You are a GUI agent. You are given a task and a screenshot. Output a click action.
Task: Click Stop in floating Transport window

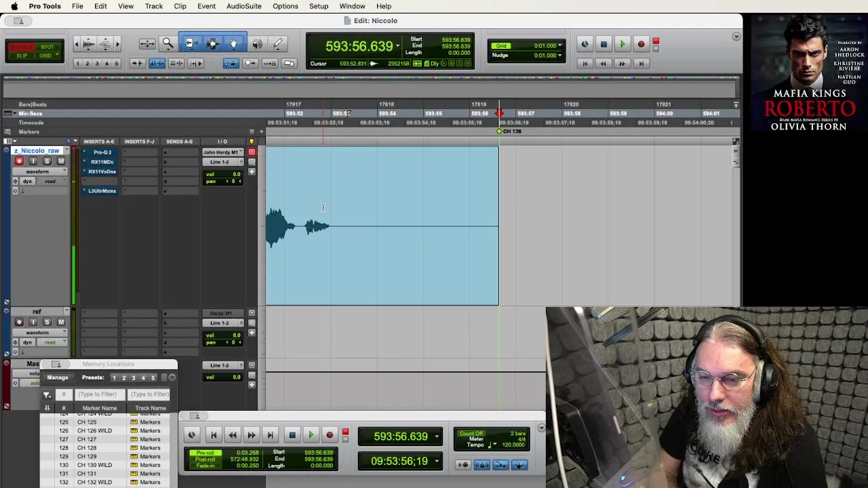click(x=292, y=435)
